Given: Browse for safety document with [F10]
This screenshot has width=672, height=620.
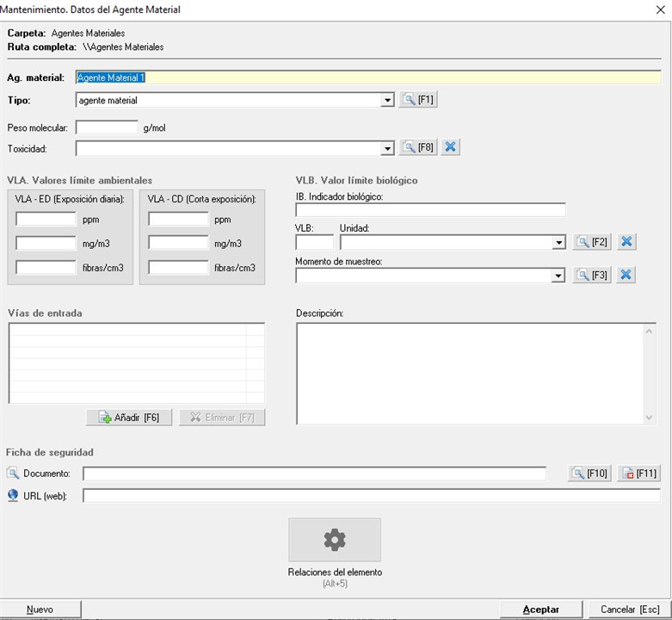Looking at the screenshot, I should 589,473.
